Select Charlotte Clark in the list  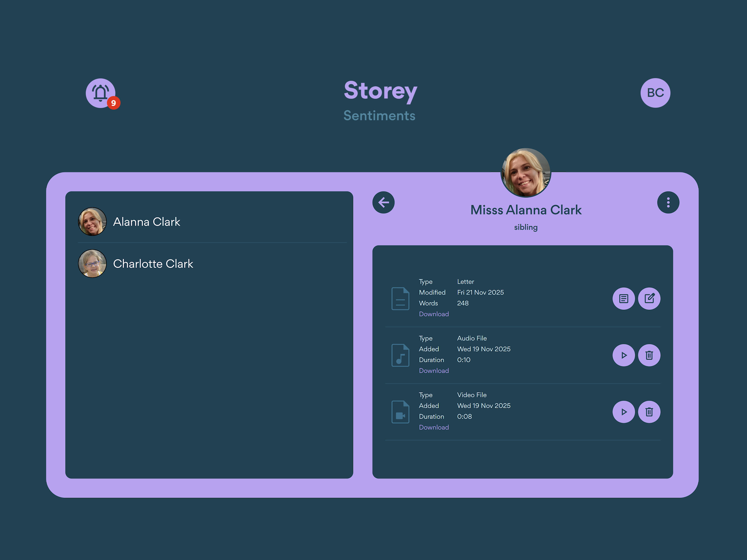coord(212,264)
